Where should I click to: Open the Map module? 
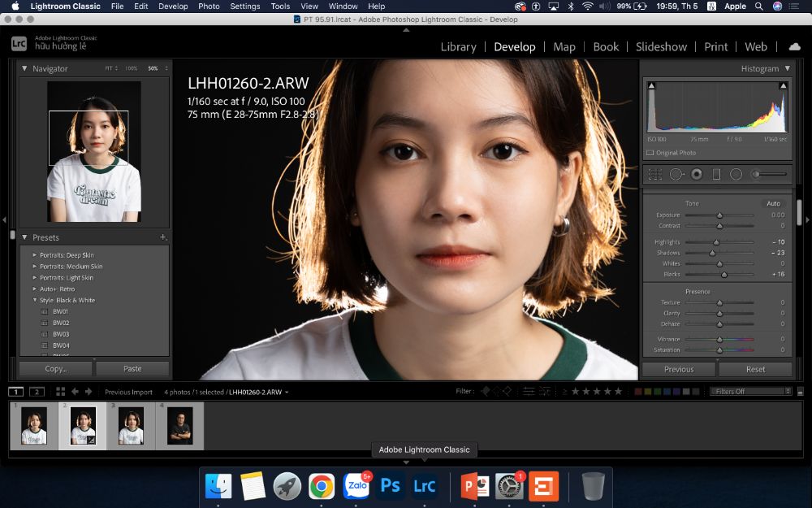(x=564, y=46)
